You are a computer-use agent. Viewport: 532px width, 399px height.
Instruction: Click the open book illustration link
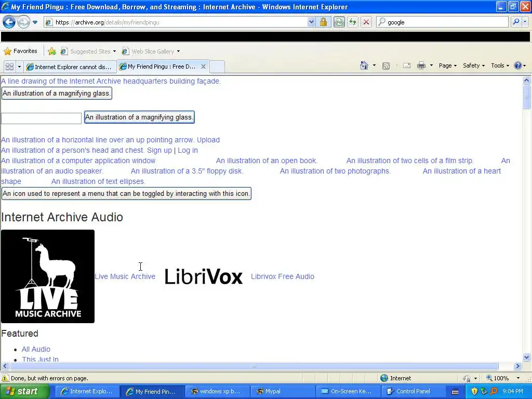pyautogui.click(x=267, y=161)
